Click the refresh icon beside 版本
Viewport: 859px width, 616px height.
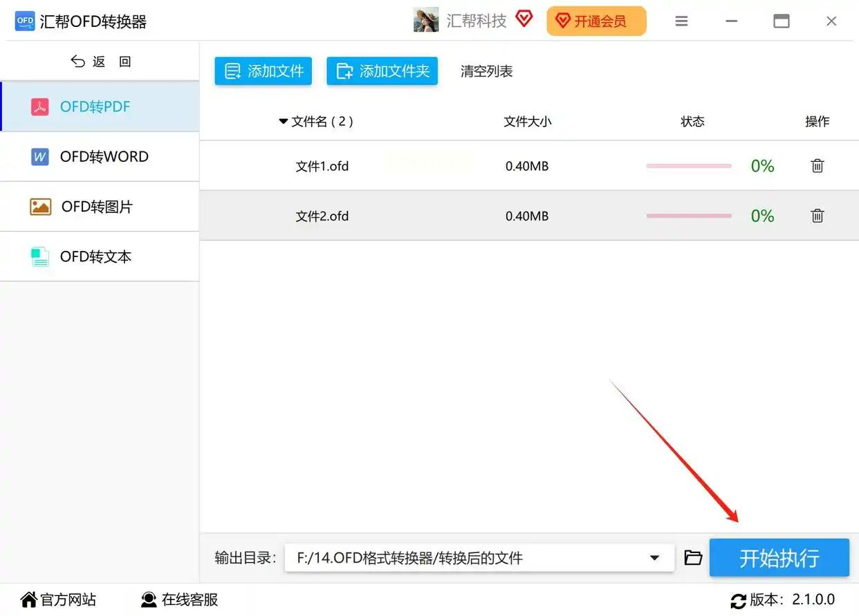738,600
